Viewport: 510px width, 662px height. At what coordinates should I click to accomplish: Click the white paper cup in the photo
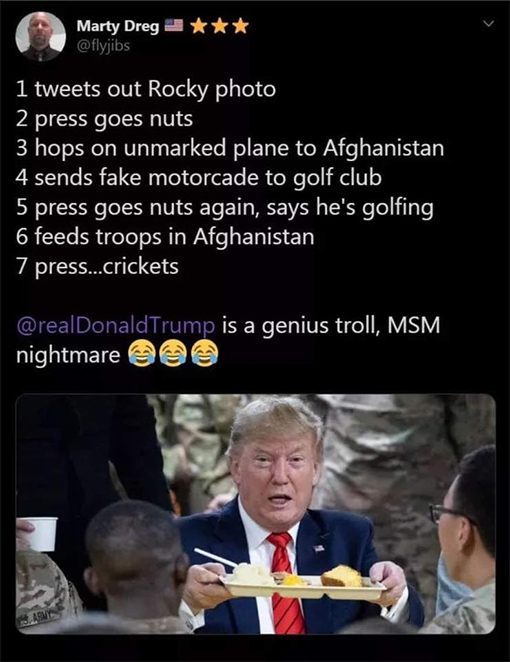click(41, 534)
